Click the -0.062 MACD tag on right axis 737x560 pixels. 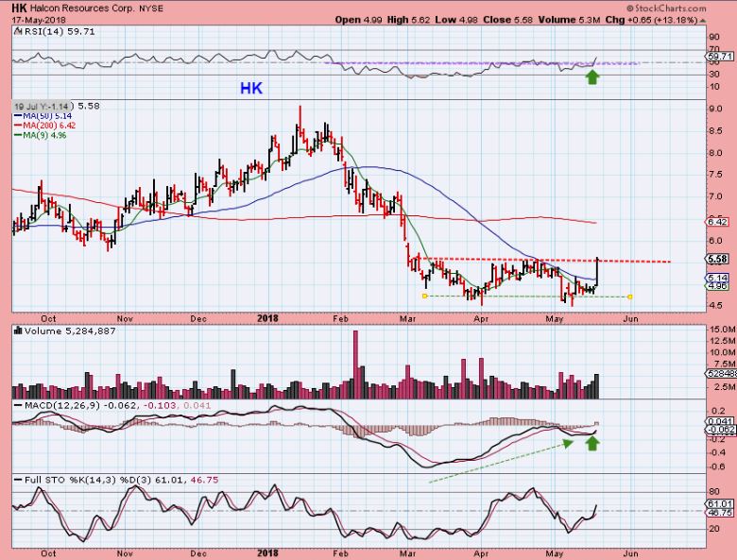720,430
